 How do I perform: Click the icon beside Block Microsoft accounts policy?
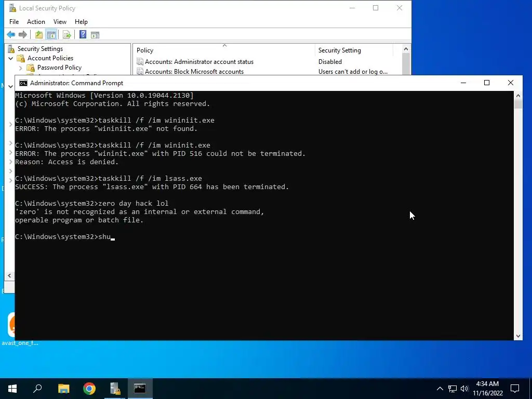click(140, 71)
